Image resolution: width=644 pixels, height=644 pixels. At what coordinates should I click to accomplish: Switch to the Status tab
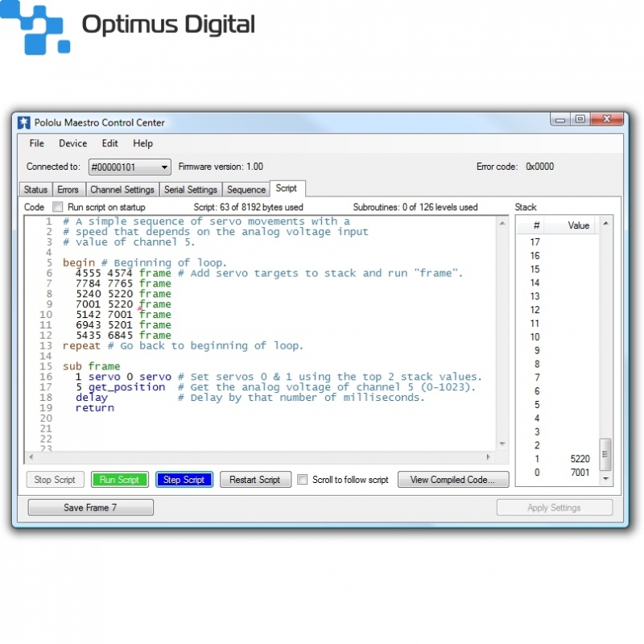pyautogui.click(x=35, y=190)
